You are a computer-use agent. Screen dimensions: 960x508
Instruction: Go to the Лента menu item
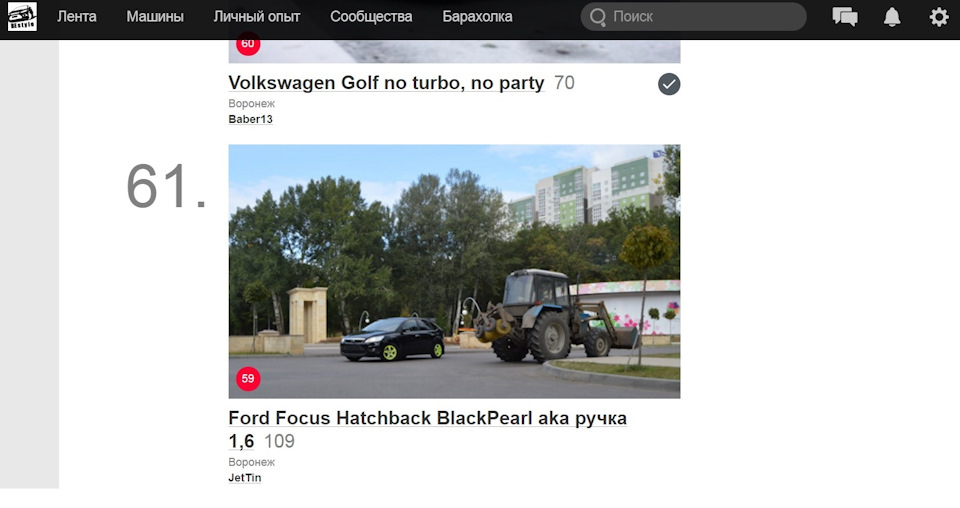click(x=77, y=17)
